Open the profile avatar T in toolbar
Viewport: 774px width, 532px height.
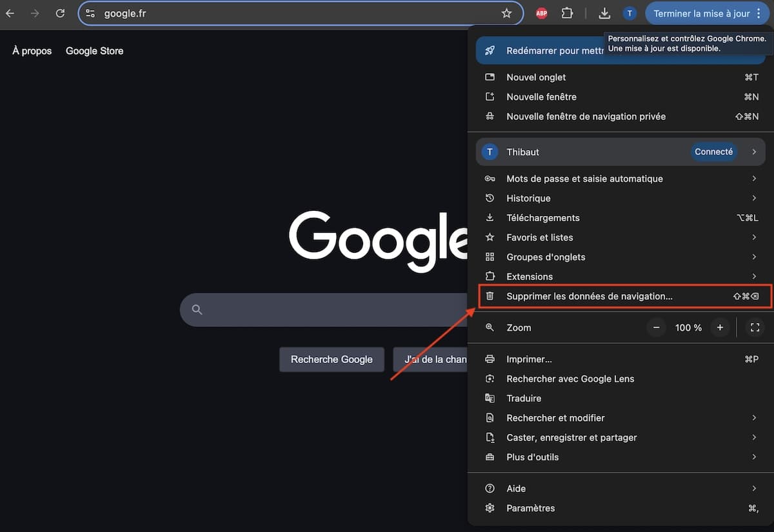630,13
